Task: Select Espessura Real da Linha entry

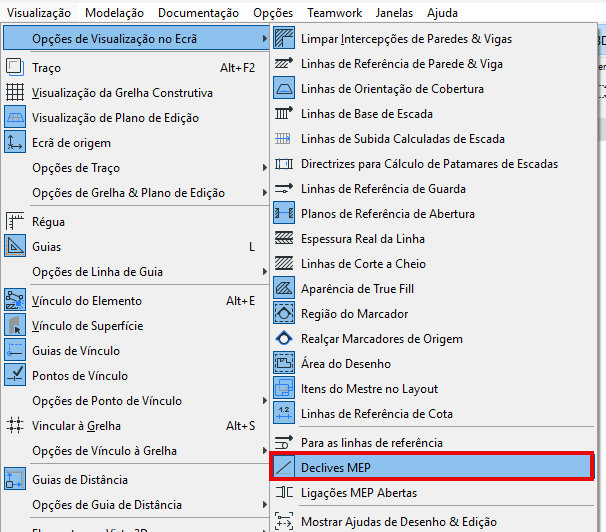Action: [433, 238]
